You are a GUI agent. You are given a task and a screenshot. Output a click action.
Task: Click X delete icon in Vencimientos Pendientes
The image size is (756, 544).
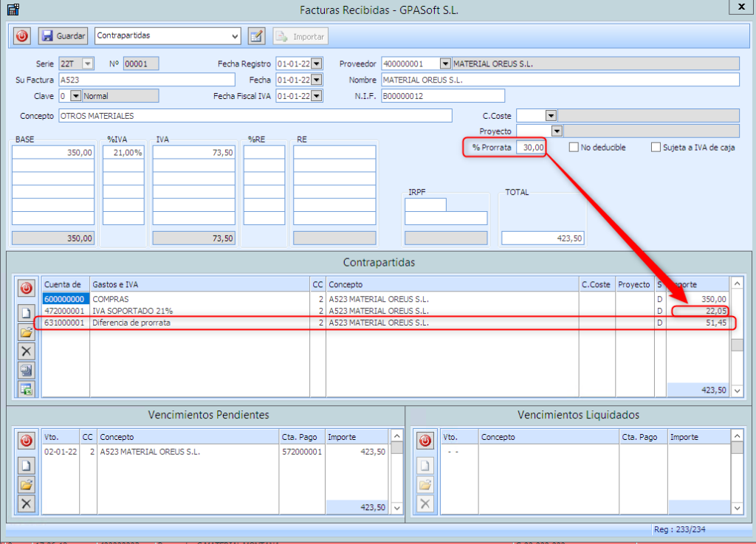(27, 503)
